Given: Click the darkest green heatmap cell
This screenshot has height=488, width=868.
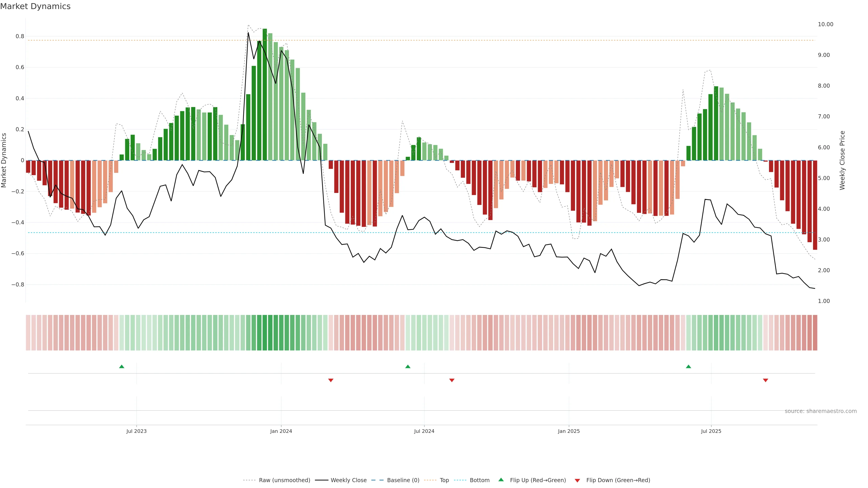Looking at the screenshot, I should pos(265,333).
